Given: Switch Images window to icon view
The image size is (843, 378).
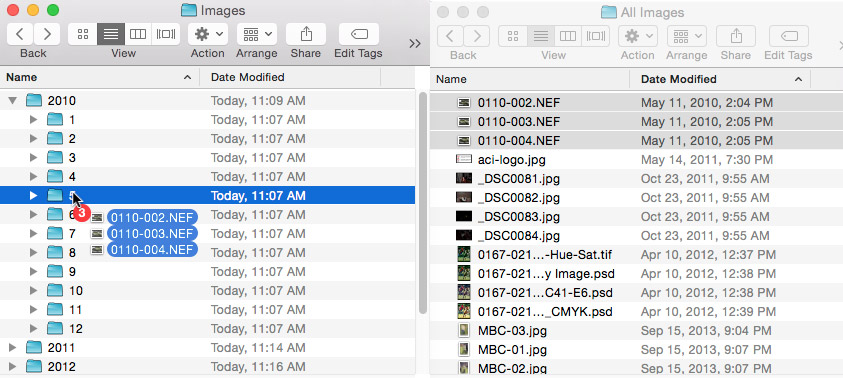Looking at the screenshot, I should click(x=83, y=34).
